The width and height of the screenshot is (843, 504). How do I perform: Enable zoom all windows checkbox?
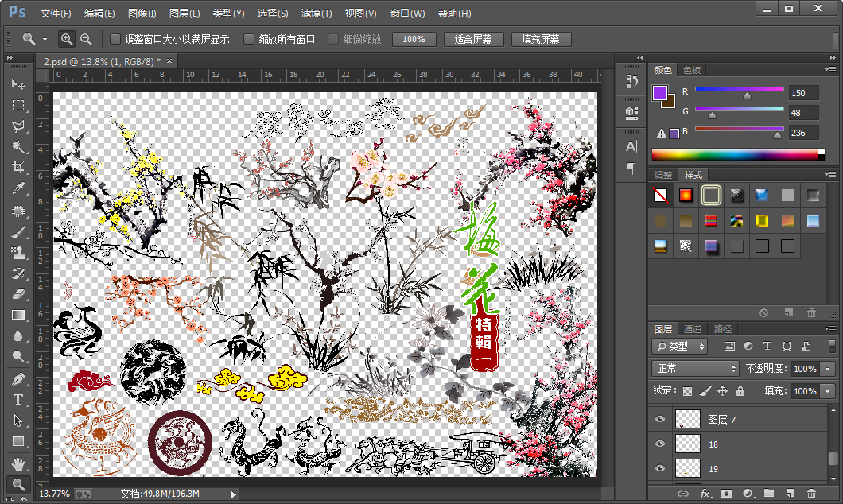[x=248, y=39]
